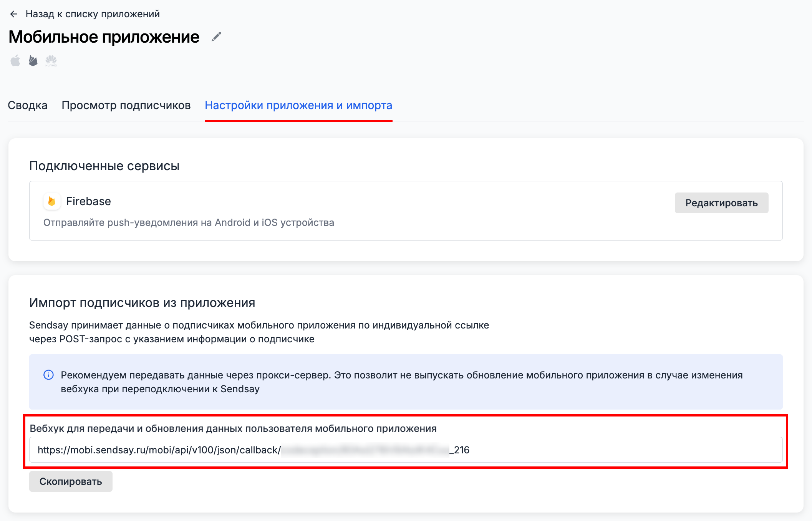The image size is (812, 521).
Task: Select the Настройки приложения и импорта tab
Action: [x=299, y=105]
